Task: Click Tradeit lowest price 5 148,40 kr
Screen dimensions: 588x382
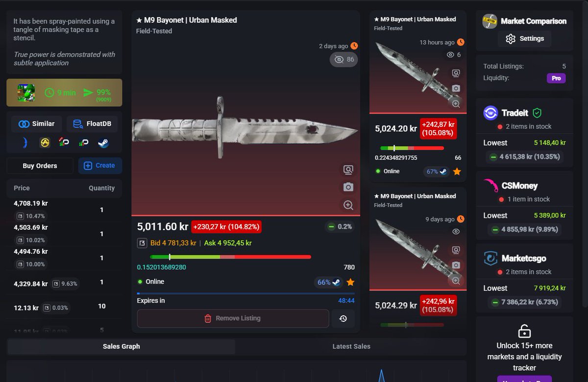Action: pyautogui.click(x=550, y=143)
